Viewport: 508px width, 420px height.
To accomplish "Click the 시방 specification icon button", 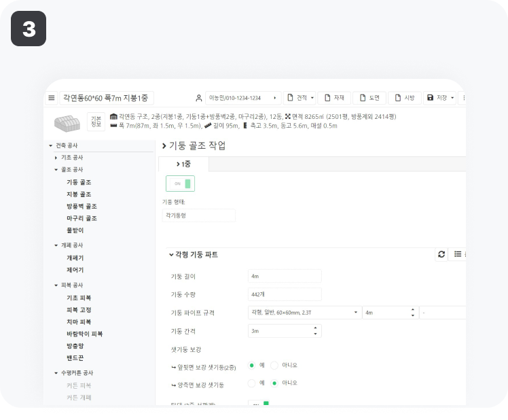I will 404,98.
